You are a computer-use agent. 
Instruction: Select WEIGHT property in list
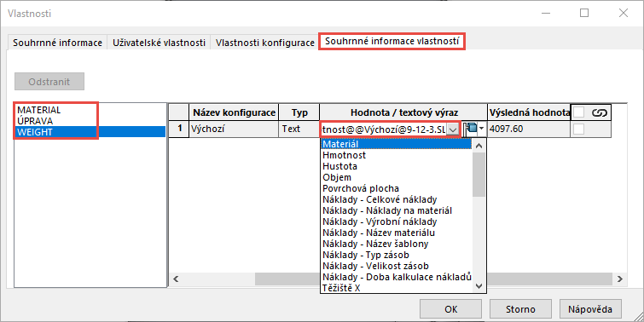click(90, 132)
